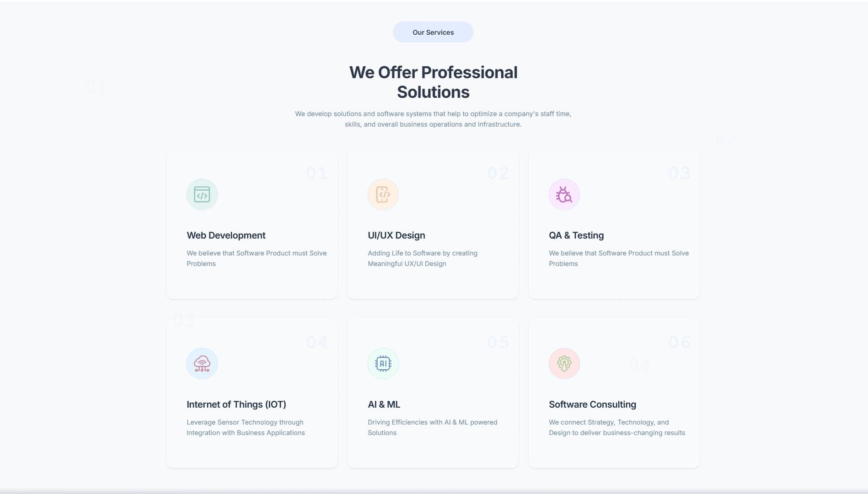Click the Internet of Things cloud icon
The image size is (868, 494).
202,364
